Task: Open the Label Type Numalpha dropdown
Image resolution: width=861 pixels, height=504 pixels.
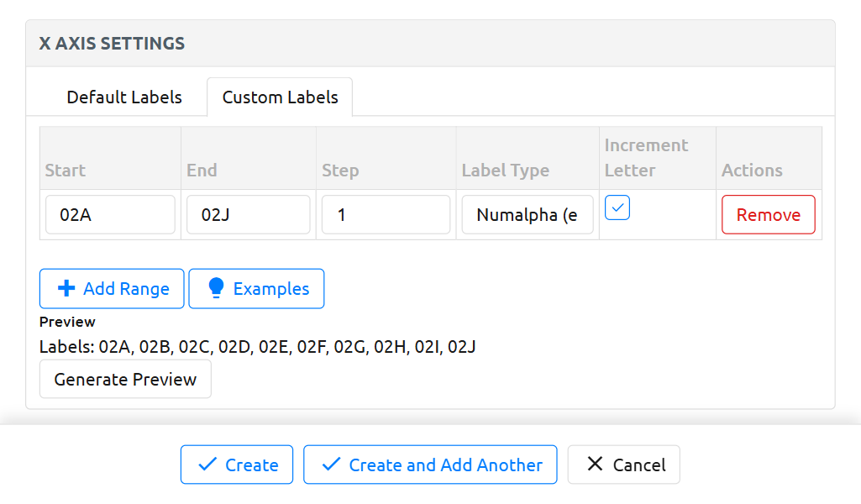Action: tap(527, 215)
